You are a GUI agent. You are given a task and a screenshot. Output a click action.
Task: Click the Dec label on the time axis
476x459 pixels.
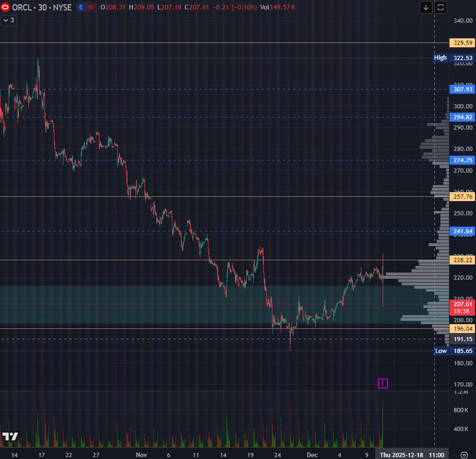coord(312,455)
